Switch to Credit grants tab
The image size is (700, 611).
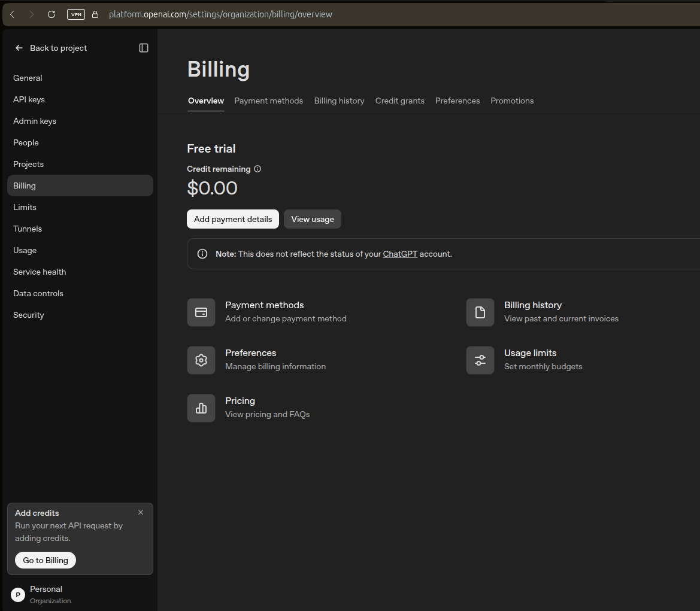pos(400,101)
